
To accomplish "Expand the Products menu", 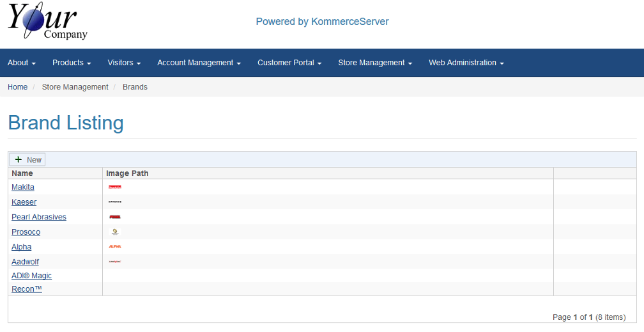I will point(72,63).
